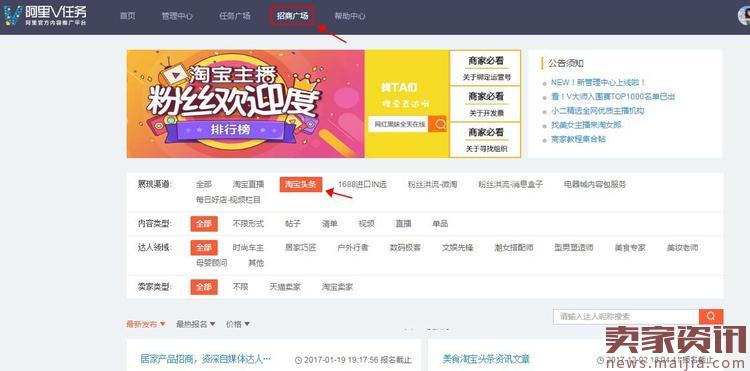Image resolution: width=750 pixels, height=371 pixels.
Task: Filter by 潮女搭配师 field
Action: tap(514, 248)
